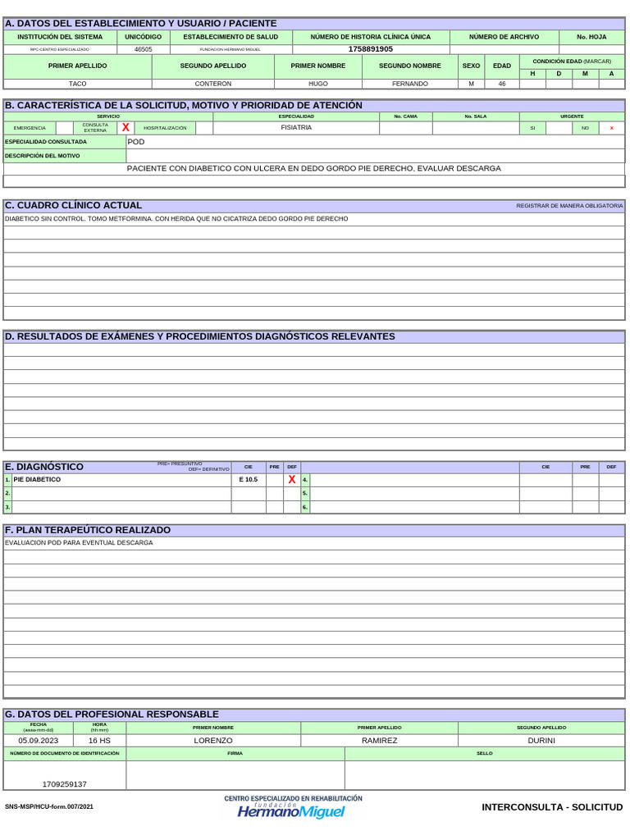Select the Cuadro Clínico first text line
Image resolution: width=630 pixels, height=840 pixels.
tap(314, 219)
